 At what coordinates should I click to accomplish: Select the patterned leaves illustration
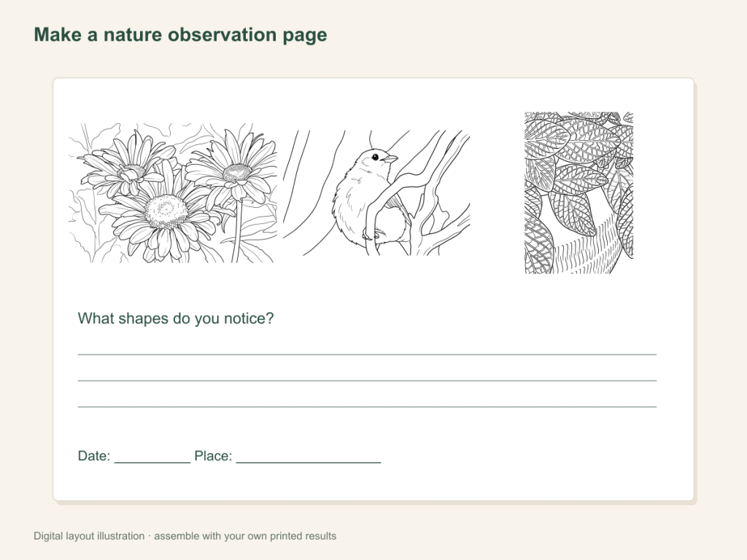click(x=578, y=192)
